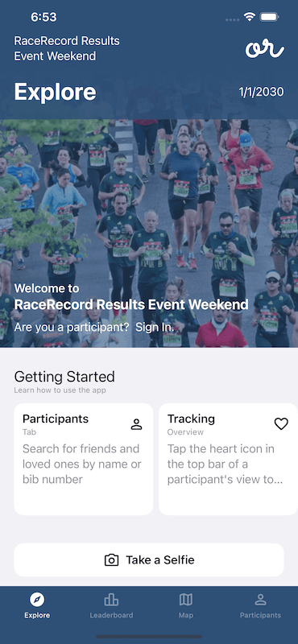Viewport: 298px width, 644px height.
Task: Check the Wi-Fi status icon
Action: [249, 17]
